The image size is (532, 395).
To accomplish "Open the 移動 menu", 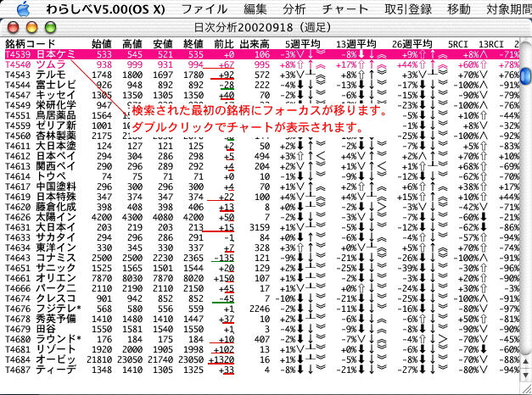I will pos(459,9).
